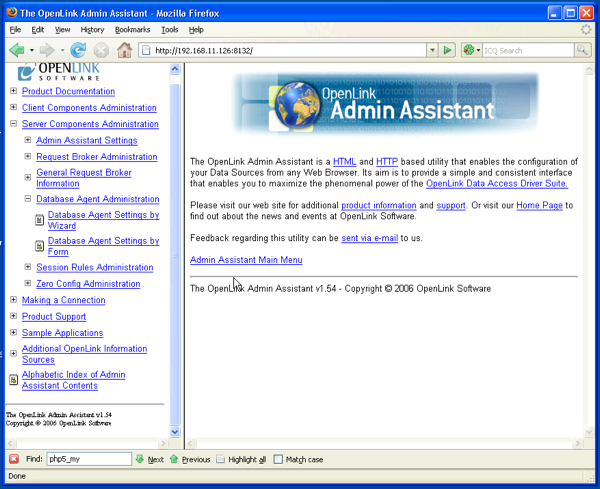Click document icon beside Alphabetic Index
This screenshot has width=600, height=489.
(13, 380)
